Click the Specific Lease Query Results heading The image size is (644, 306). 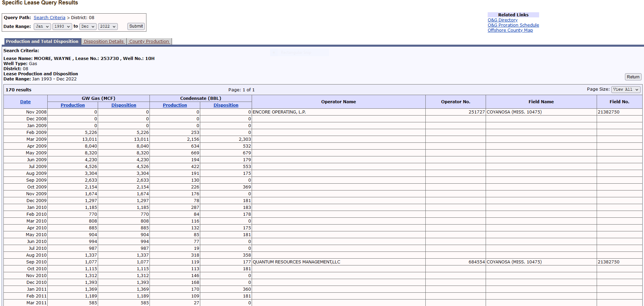coord(40,3)
